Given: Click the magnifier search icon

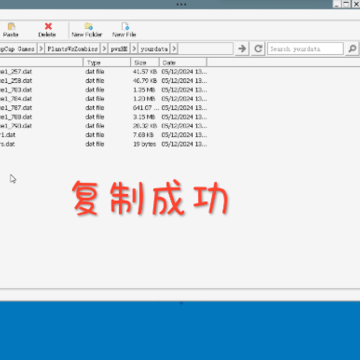Looking at the screenshot, I should (352, 49).
